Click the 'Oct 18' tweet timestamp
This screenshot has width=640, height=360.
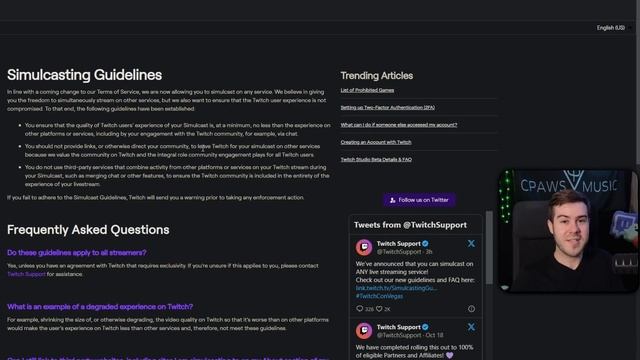[x=434, y=335]
